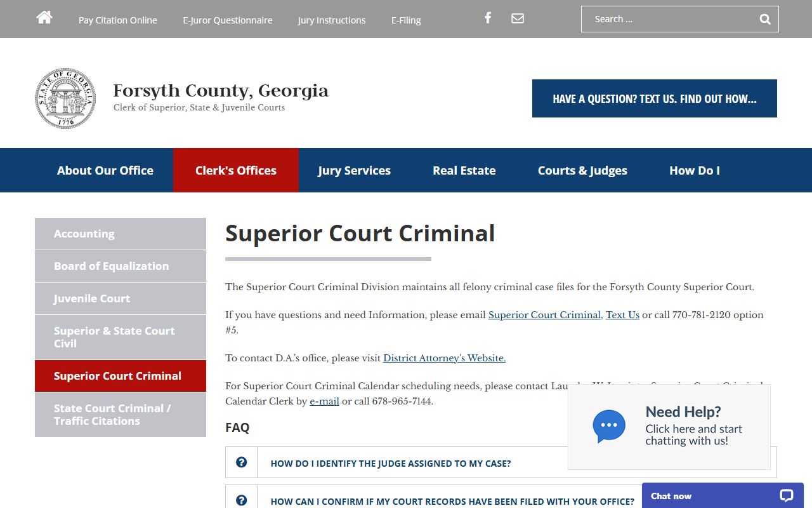Click the Chat now button
This screenshot has width=812, height=508.
click(x=723, y=495)
